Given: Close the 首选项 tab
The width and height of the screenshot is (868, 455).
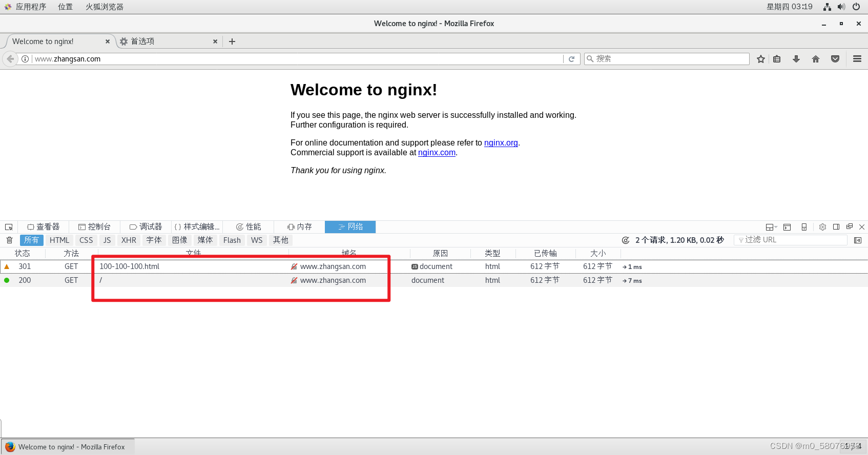Looking at the screenshot, I should coord(215,42).
